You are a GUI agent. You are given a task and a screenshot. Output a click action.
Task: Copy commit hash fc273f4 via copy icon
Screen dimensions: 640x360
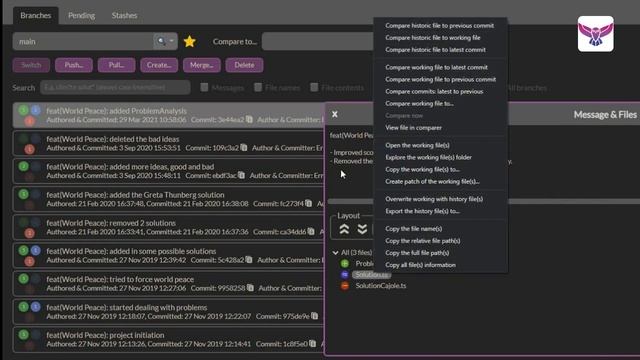[x=309, y=203]
